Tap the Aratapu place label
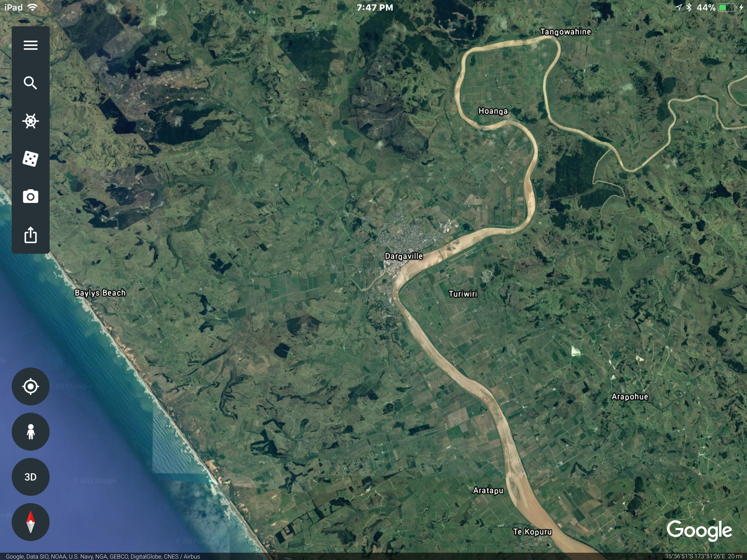Screen dimensions: 747x560 [488, 491]
